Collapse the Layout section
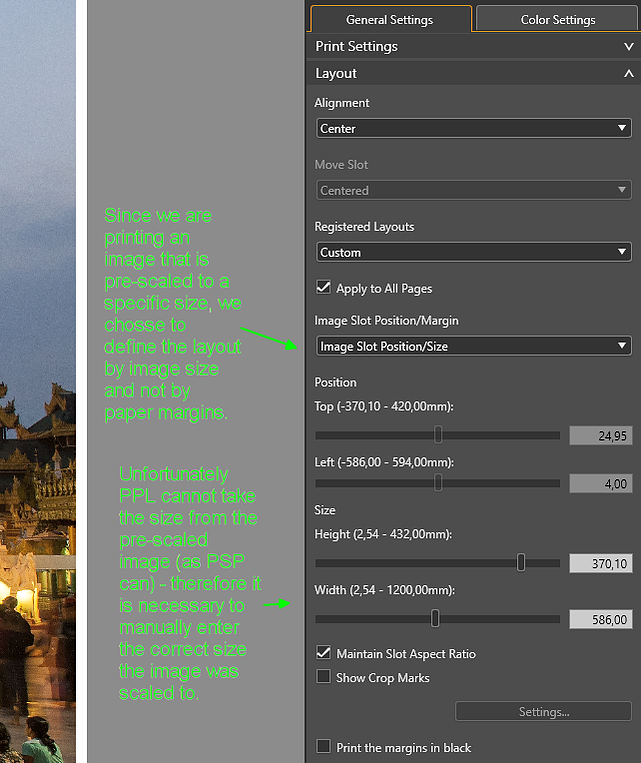The height and width of the screenshot is (763, 641). (629, 73)
